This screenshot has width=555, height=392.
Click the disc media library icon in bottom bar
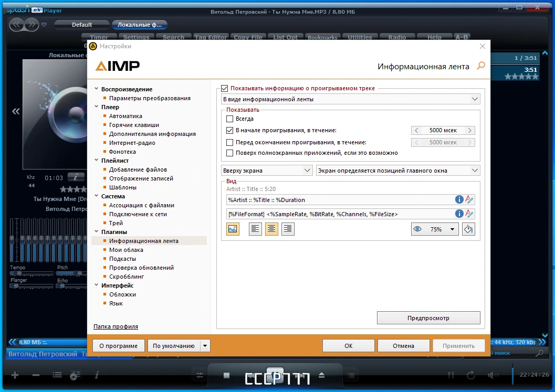pos(76,375)
